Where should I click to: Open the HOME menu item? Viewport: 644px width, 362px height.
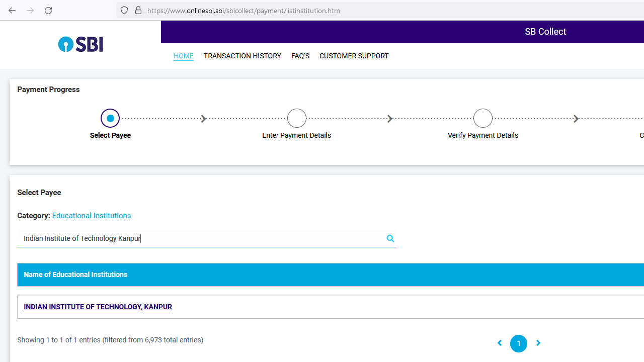coord(183,56)
